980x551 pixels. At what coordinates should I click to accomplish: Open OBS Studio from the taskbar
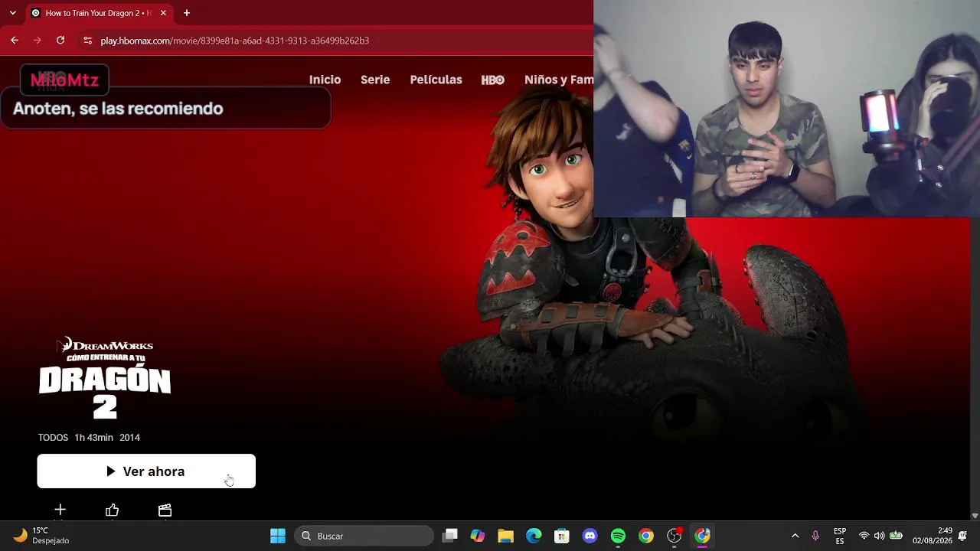[674, 536]
